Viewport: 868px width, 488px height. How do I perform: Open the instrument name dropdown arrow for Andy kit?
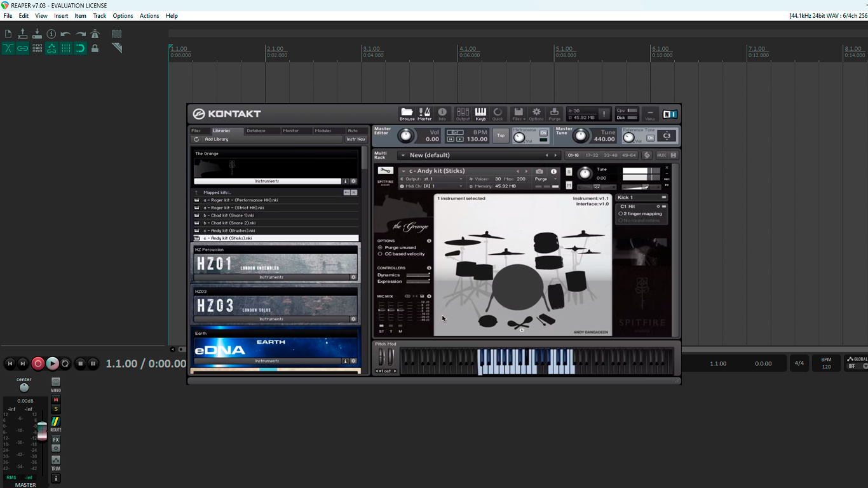[403, 171]
